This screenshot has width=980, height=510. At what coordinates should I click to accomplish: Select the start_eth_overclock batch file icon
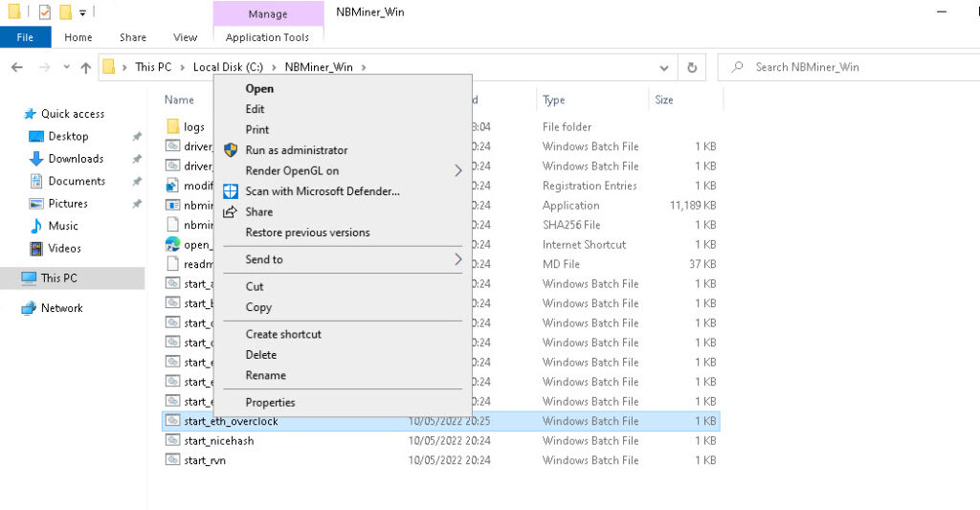point(172,421)
